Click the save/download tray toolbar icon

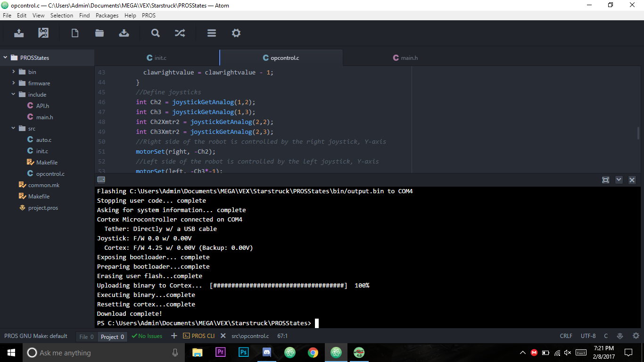(x=124, y=33)
